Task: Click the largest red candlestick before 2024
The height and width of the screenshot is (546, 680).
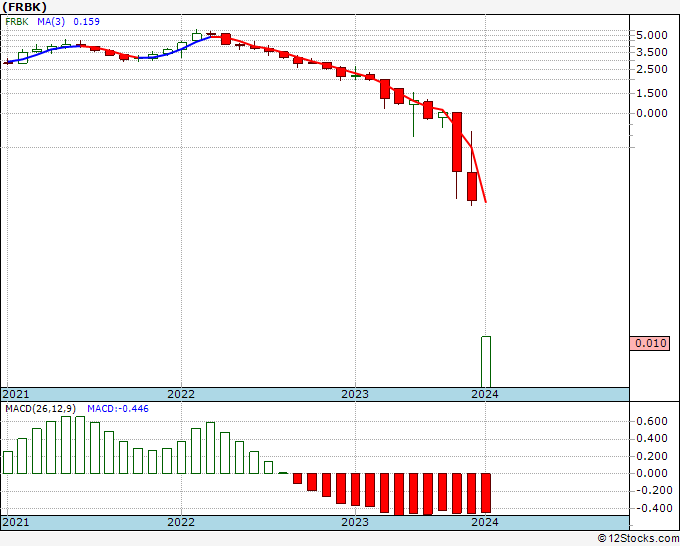Action: [457, 142]
